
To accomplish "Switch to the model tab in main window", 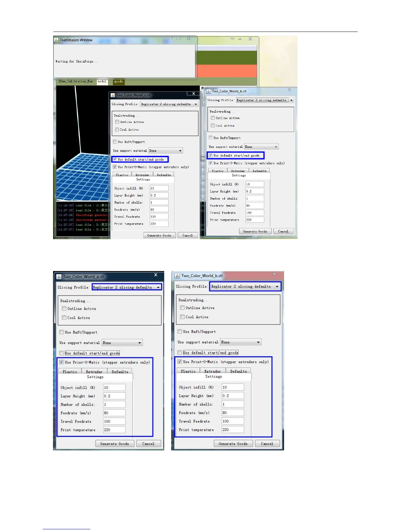I will [x=102, y=82].
